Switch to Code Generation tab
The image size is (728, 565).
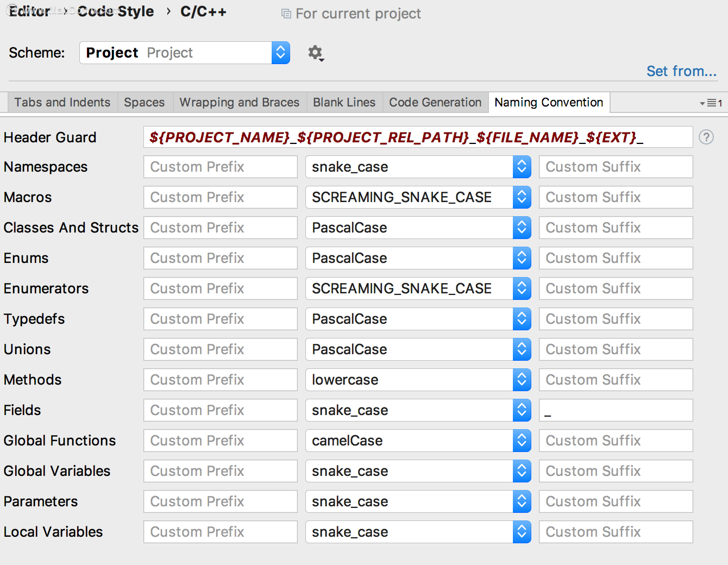435,102
